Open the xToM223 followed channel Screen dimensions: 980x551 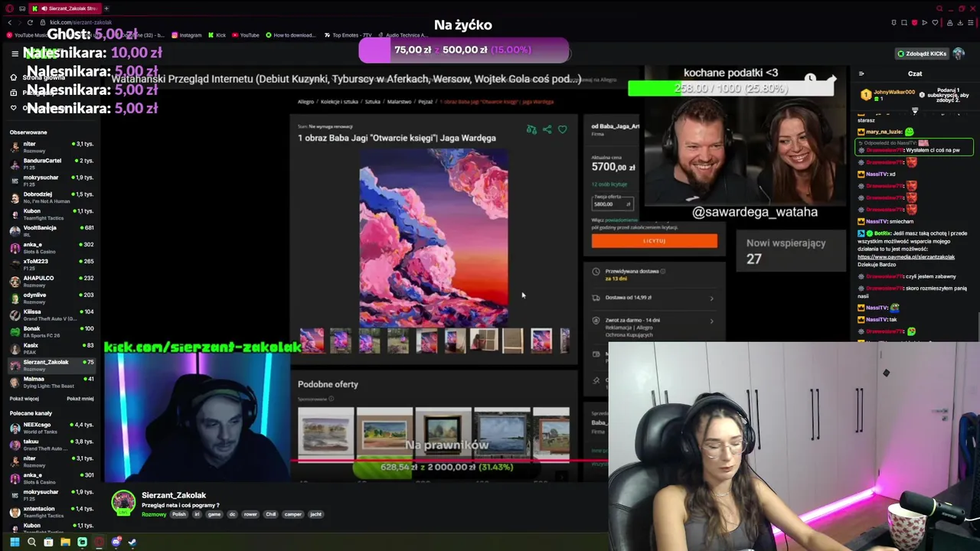coord(51,263)
